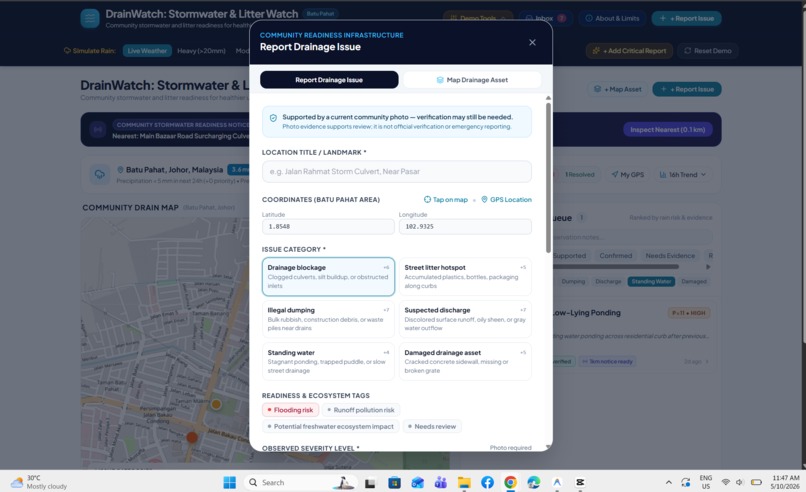Filter queue by Confirmed

click(x=615, y=256)
